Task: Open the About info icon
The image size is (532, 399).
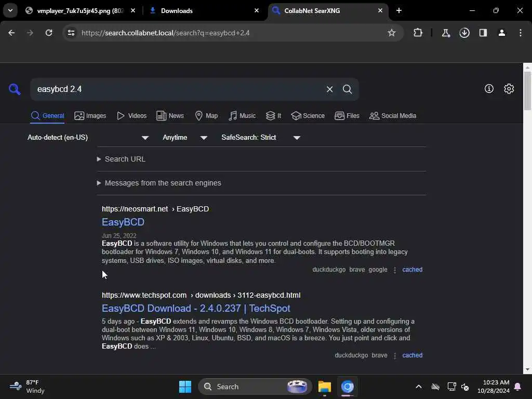Action: click(489, 89)
